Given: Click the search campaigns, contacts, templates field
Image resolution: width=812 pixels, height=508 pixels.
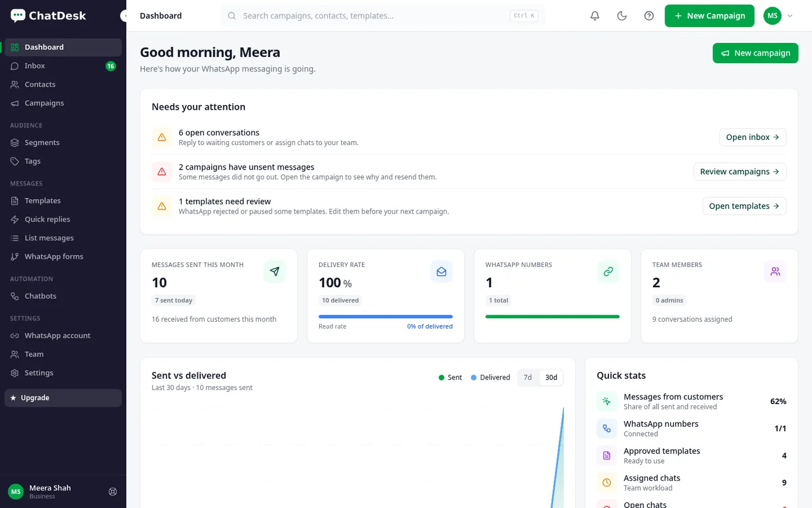Looking at the screenshot, I should 383,16.
